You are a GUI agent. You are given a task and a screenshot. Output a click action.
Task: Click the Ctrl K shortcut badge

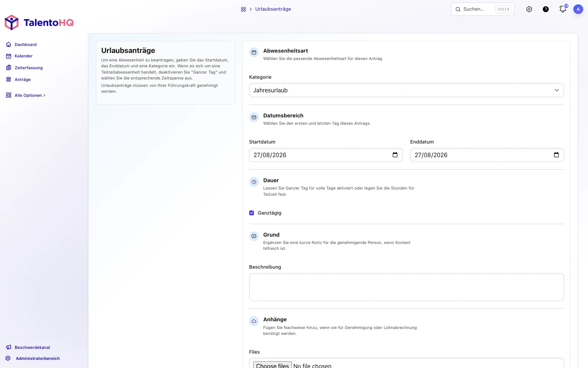pos(503,9)
